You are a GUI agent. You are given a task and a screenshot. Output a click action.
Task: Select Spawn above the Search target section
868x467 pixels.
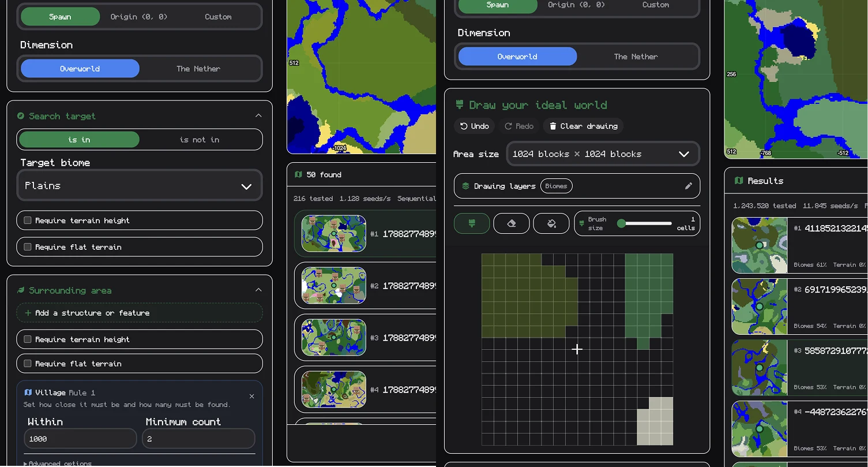pos(60,17)
